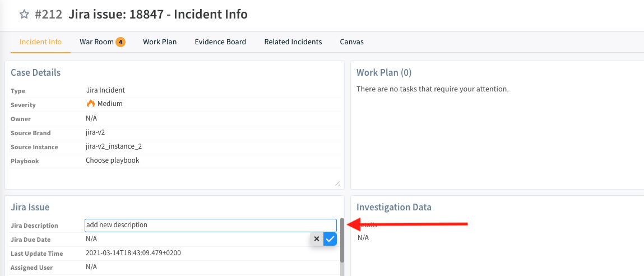The height and width of the screenshot is (276, 644).
Task: Change the Medium severity value
Action: pos(110,104)
